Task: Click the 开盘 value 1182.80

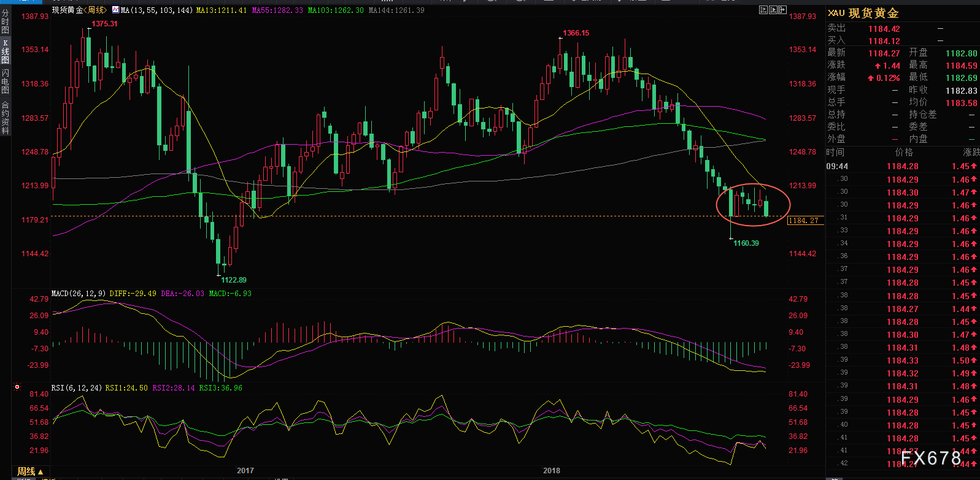Action: click(x=961, y=53)
